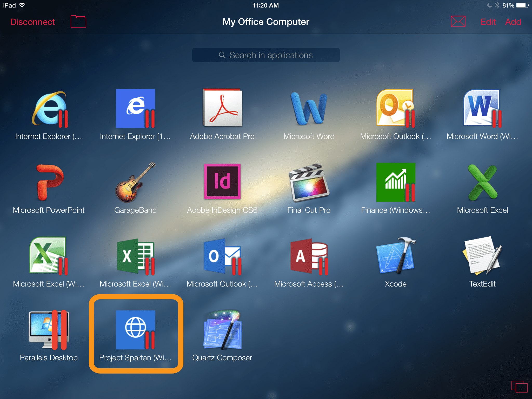Disconnect from the remote computer

33,22
